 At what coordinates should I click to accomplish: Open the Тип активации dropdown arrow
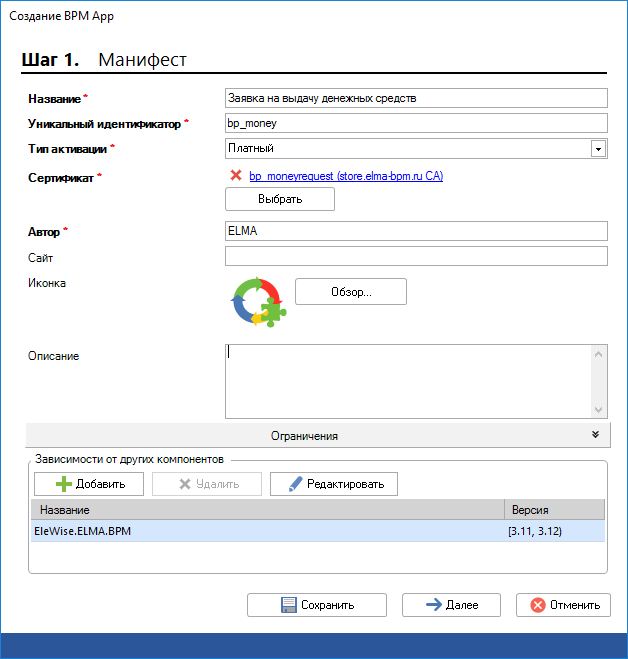coord(598,148)
